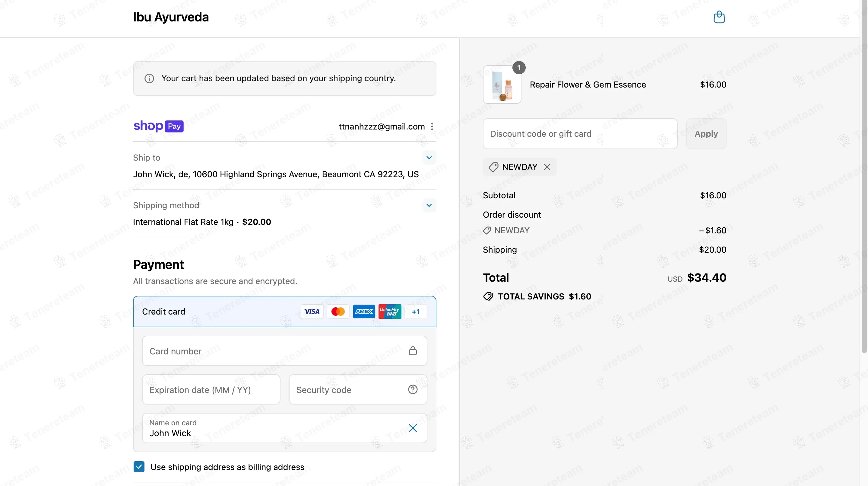Uncheck Use shipping address as billing address
Screen dimensions: 868x486
pos(139,467)
